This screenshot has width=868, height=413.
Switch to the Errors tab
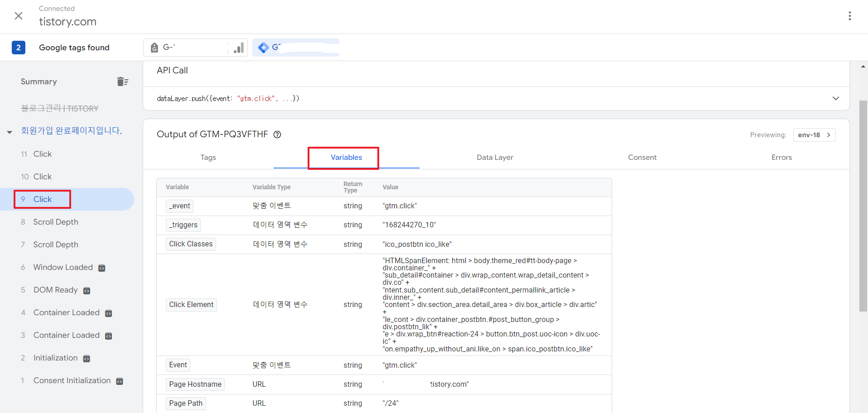tap(781, 158)
